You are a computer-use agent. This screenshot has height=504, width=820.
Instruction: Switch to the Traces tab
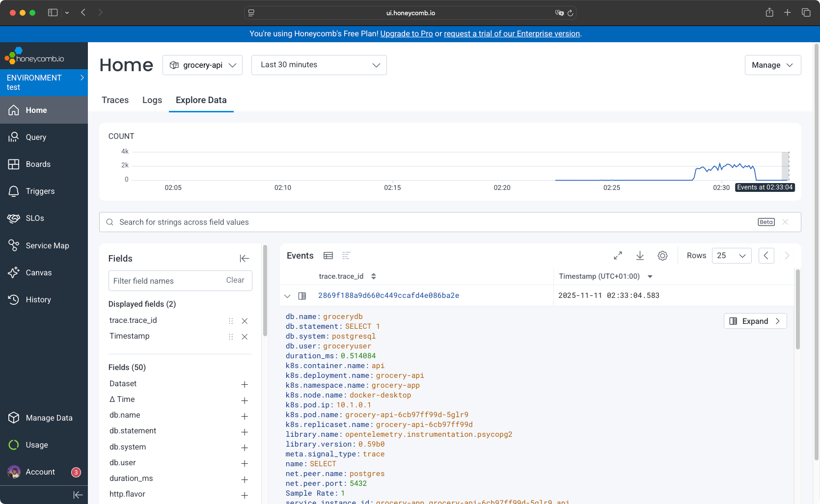pos(115,100)
